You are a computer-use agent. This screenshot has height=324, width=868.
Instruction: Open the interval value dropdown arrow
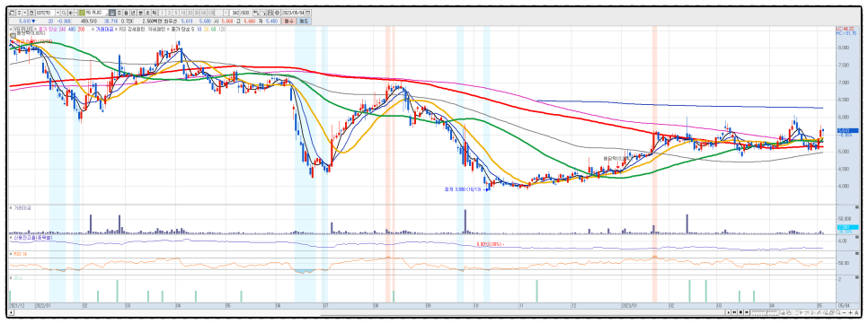pyautogui.click(x=226, y=13)
